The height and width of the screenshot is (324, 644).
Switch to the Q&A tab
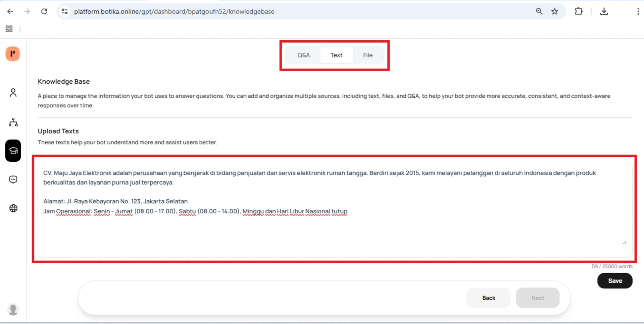tap(303, 55)
